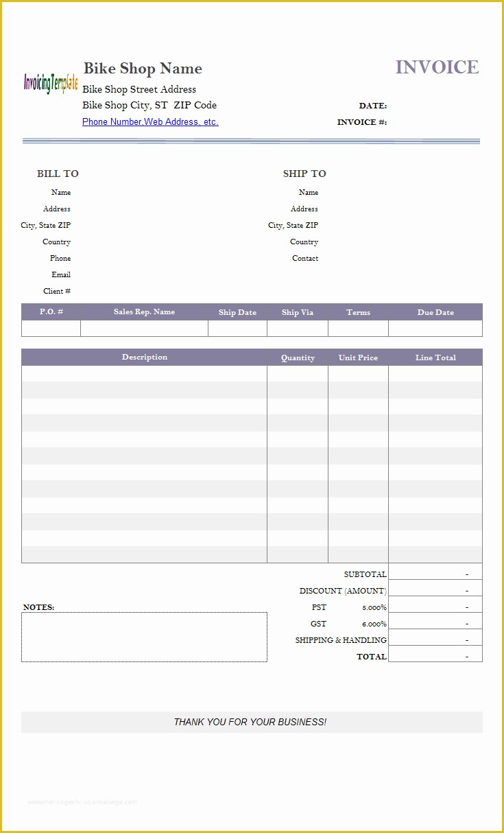Click the empty cell below Terms
This screenshot has width=504, height=833.
coord(358,329)
